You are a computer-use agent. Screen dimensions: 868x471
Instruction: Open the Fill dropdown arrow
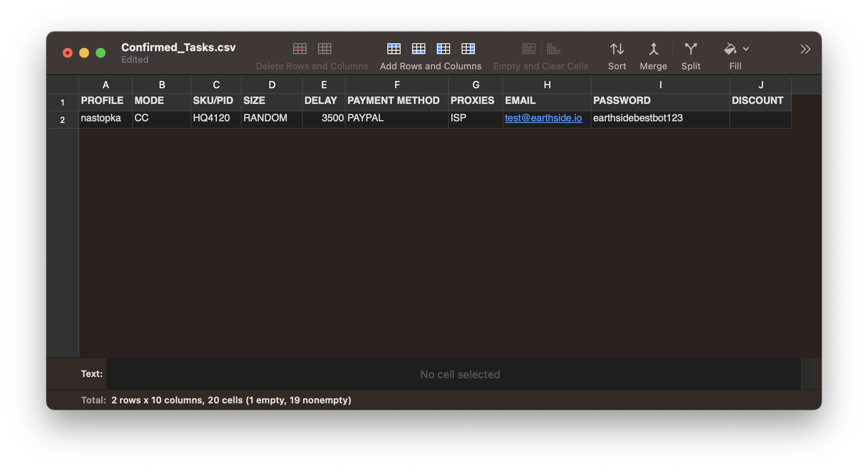pos(746,49)
